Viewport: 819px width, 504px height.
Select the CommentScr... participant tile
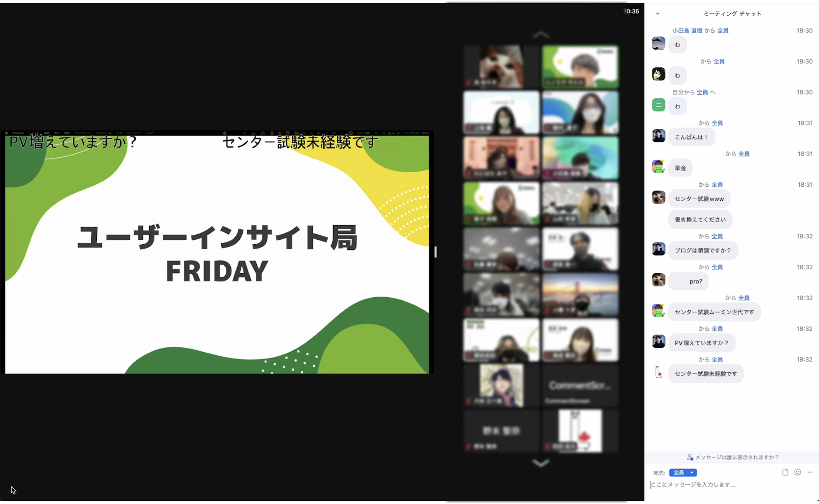pos(580,386)
